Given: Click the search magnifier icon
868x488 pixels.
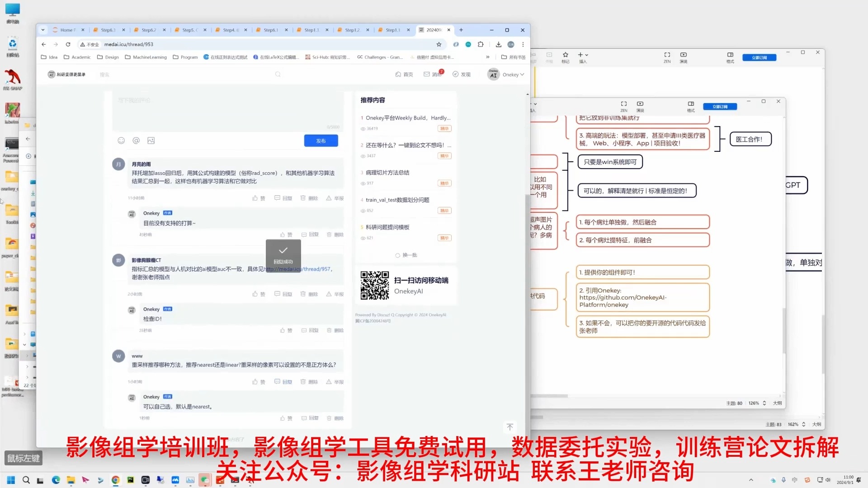Looking at the screenshot, I should pyautogui.click(x=278, y=75).
